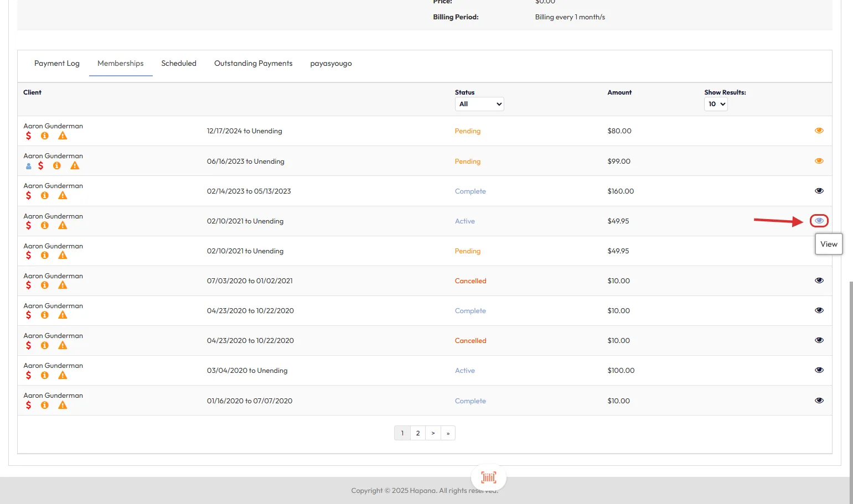Open the barcode scanner icon at page bottom

click(x=488, y=477)
